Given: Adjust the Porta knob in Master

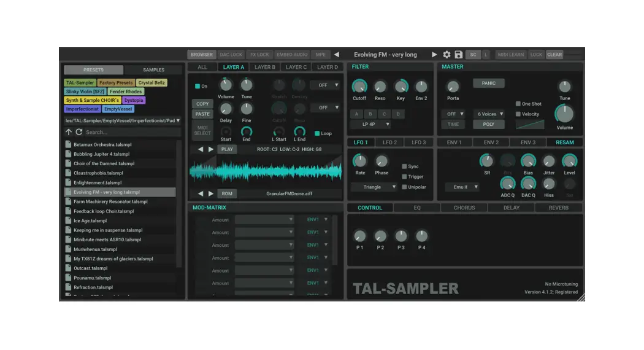Looking at the screenshot, I should [453, 87].
